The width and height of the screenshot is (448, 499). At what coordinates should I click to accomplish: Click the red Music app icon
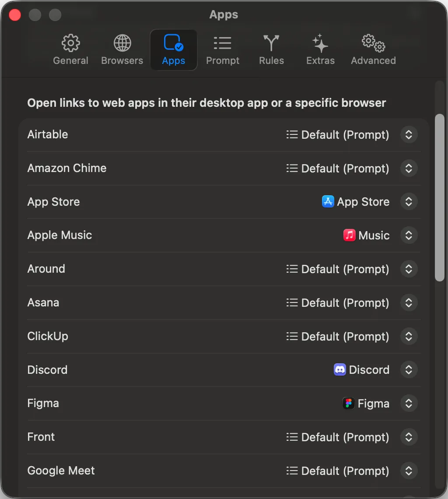click(x=350, y=235)
